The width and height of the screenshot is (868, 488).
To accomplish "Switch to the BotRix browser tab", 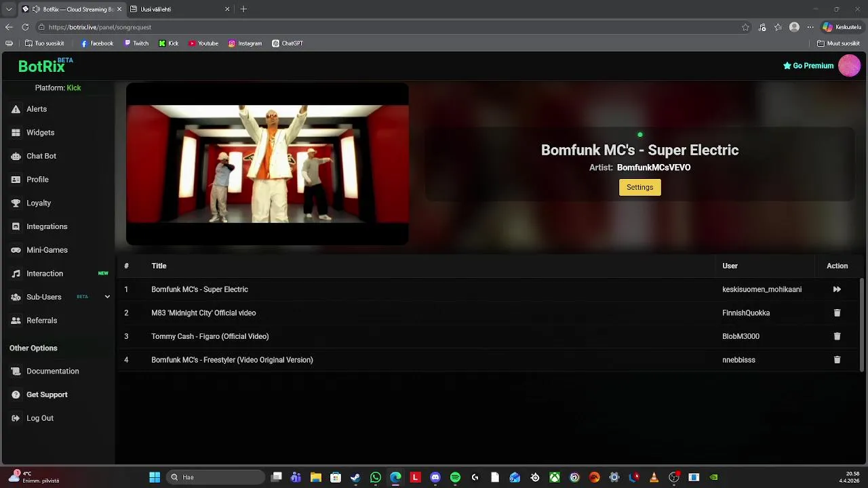I will (73, 9).
